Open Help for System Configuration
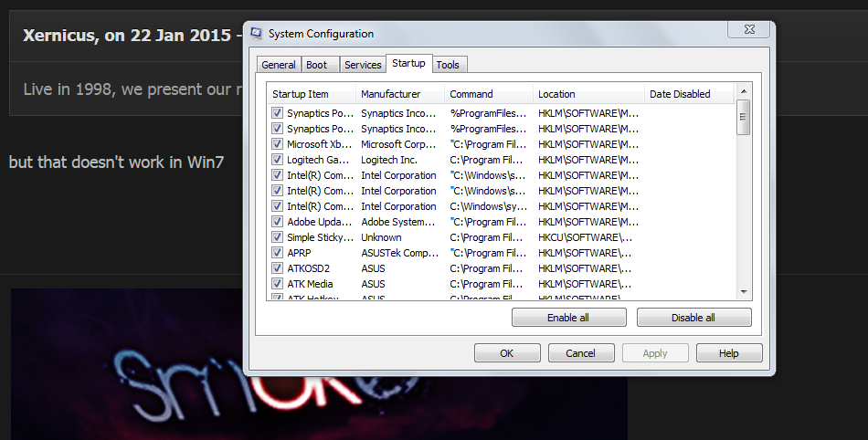This screenshot has height=440, width=868. click(x=729, y=353)
